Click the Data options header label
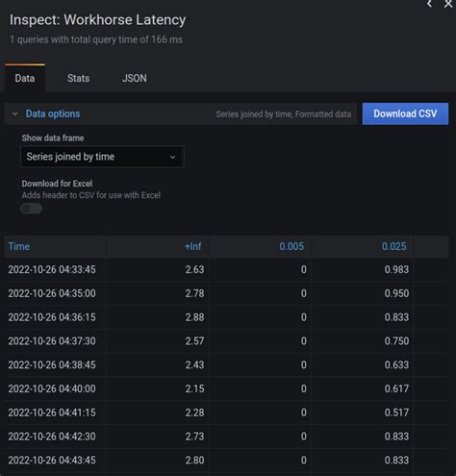The image size is (456, 476). point(53,113)
